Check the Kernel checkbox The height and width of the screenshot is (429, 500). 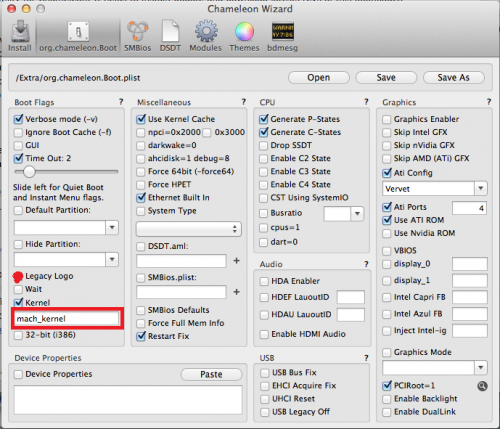pos(18,302)
